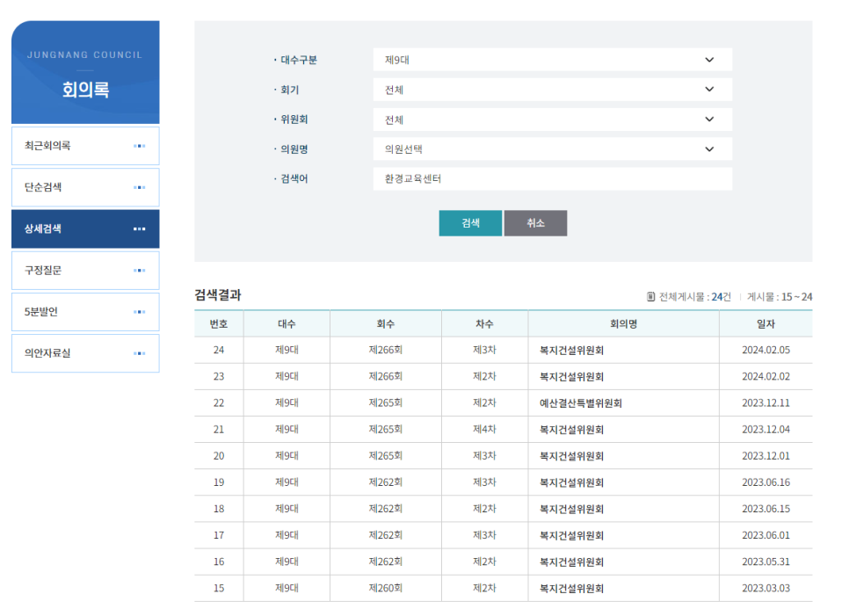The width and height of the screenshot is (849, 616).
Task: Open 의안자료실 in the sidebar menu
Action: pos(85,353)
